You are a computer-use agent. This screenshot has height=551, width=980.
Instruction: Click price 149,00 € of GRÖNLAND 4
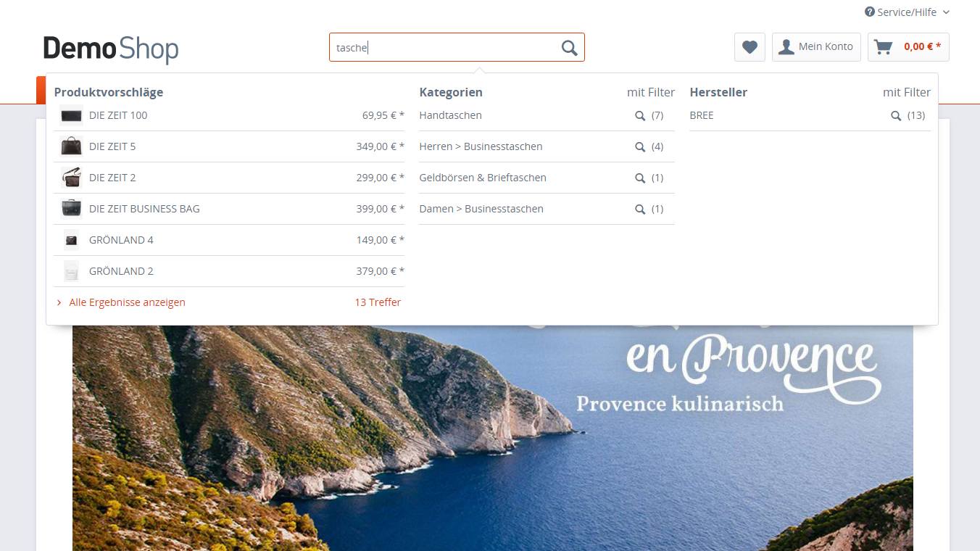(380, 240)
